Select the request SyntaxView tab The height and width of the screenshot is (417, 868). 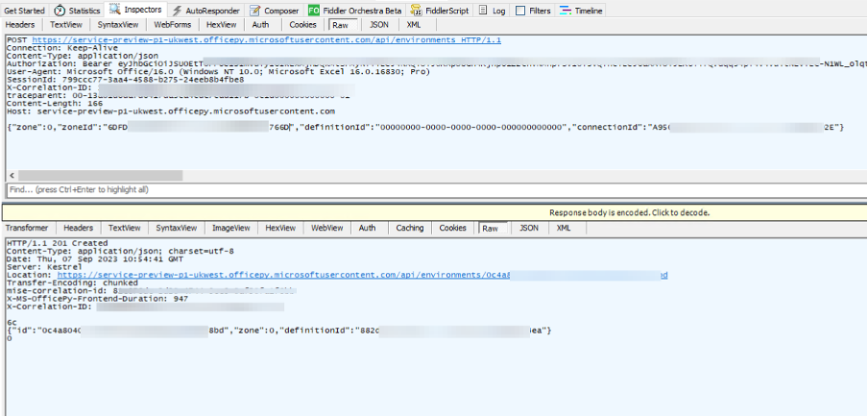pos(117,25)
